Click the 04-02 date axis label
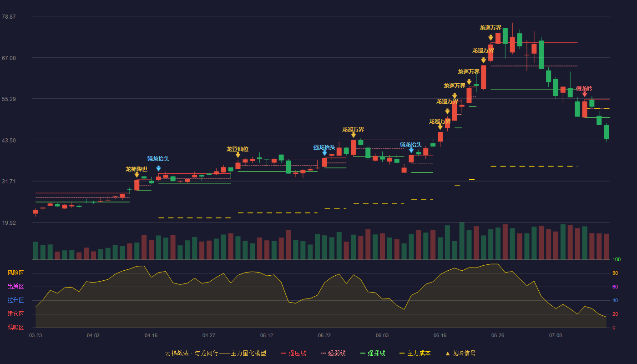The width and height of the screenshot is (637, 364). pos(93,335)
